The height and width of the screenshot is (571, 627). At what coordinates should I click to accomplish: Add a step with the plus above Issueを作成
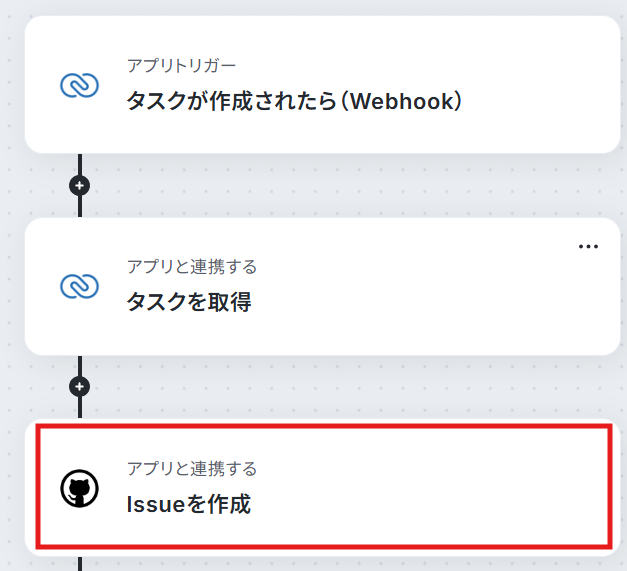80,387
